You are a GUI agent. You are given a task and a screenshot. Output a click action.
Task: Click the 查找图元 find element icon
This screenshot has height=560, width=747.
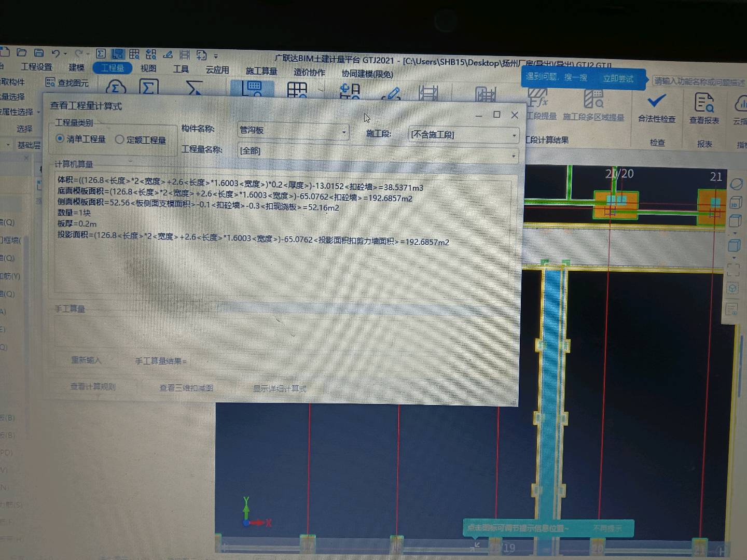(x=66, y=82)
